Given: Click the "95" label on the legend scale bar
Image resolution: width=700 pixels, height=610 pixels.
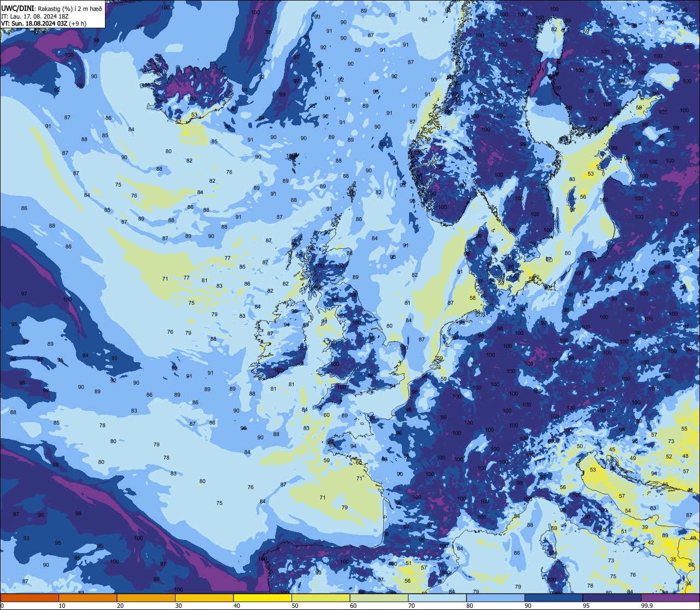Looking at the screenshot, I should click(587, 606).
